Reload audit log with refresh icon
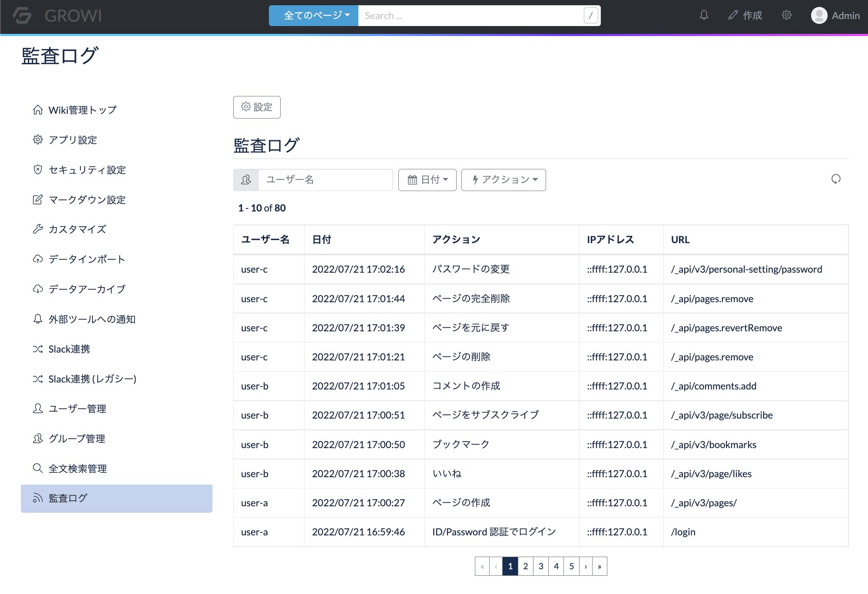 [836, 179]
